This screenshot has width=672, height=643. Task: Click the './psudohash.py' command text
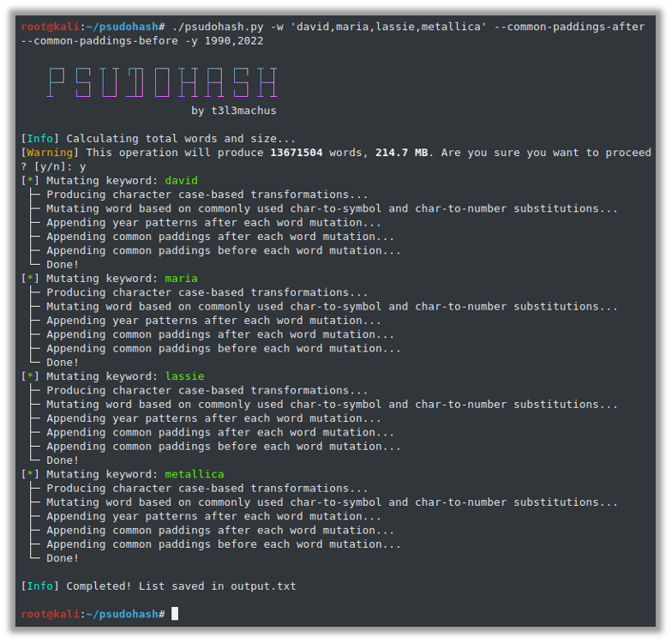click(218, 27)
